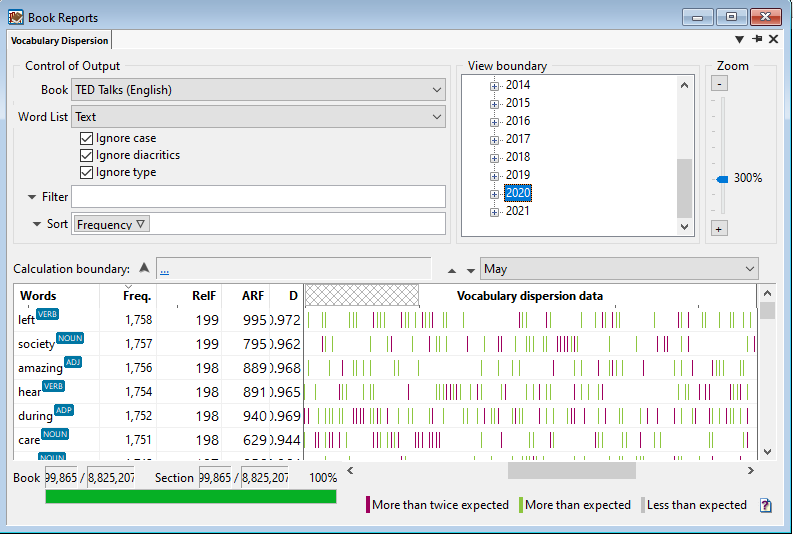793x534 pixels.
Task: Click the help icon beside the legend
Action: point(766,505)
